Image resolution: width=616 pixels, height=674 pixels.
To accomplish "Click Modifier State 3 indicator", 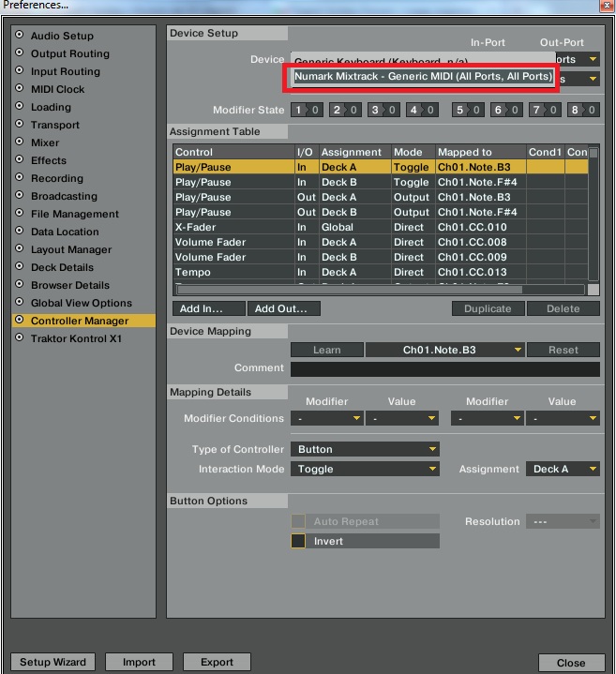I will coord(383,110).
